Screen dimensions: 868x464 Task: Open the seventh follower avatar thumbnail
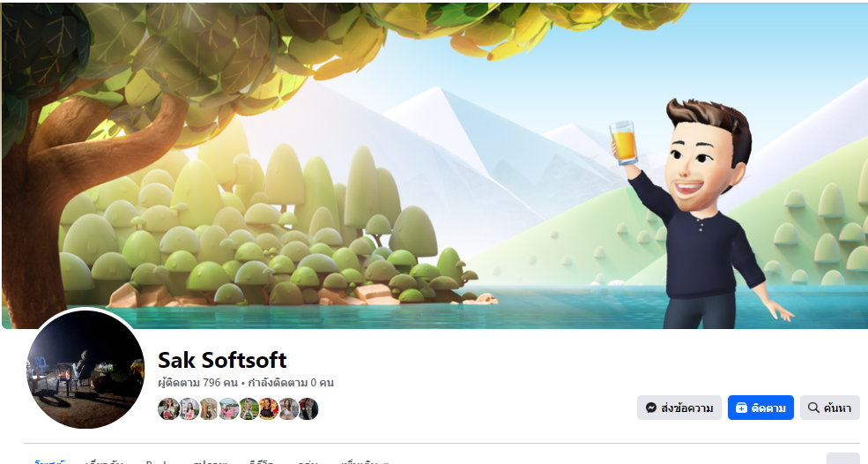click(x=288, y=409)
